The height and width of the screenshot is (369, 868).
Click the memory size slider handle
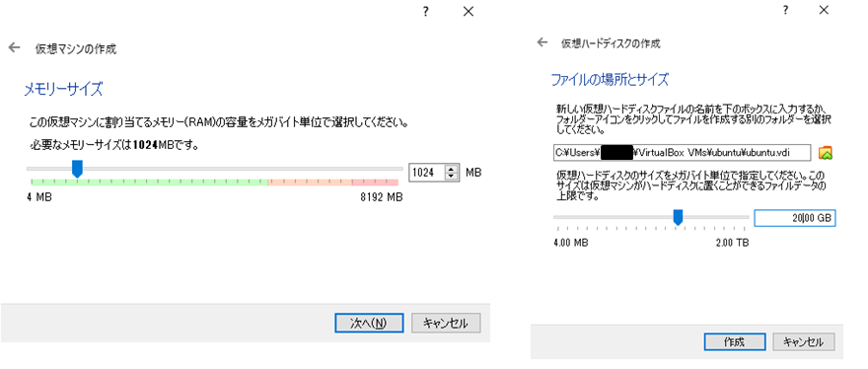[78, 169]
